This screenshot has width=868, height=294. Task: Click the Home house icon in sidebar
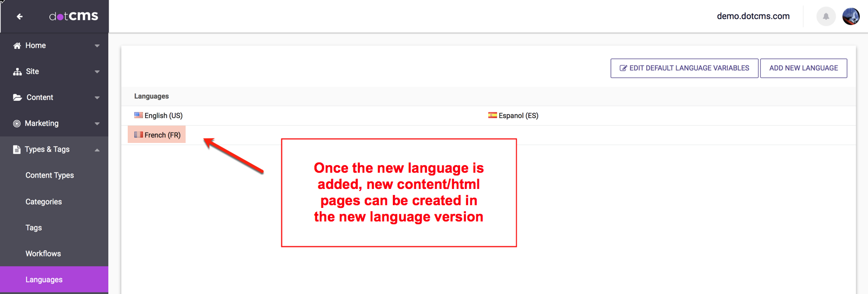[17, 45]
